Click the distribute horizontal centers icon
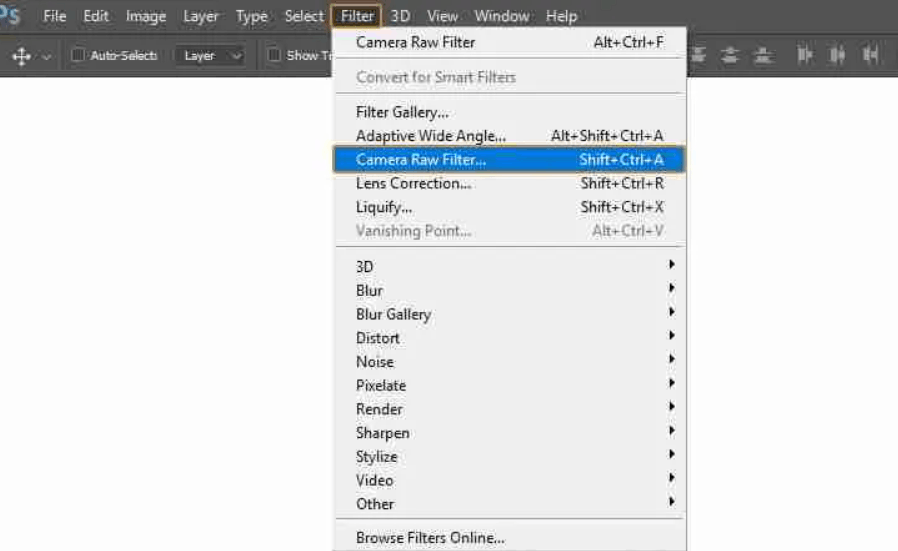Image resolution: width=898 pixels, height=551 pixels. 837,55
